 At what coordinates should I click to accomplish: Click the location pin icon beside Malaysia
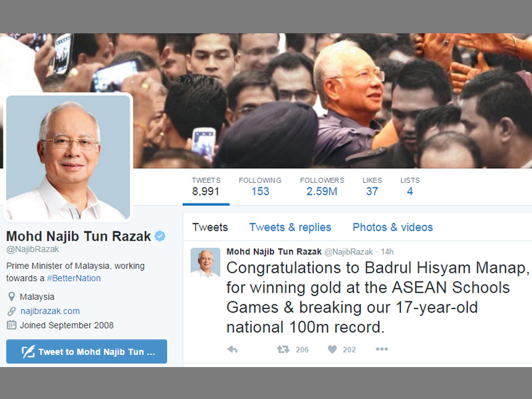(11, 297)
